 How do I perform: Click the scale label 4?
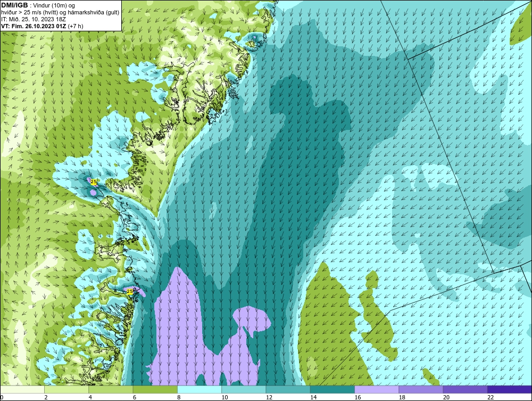pyautogui.click(x=90, y=398)
